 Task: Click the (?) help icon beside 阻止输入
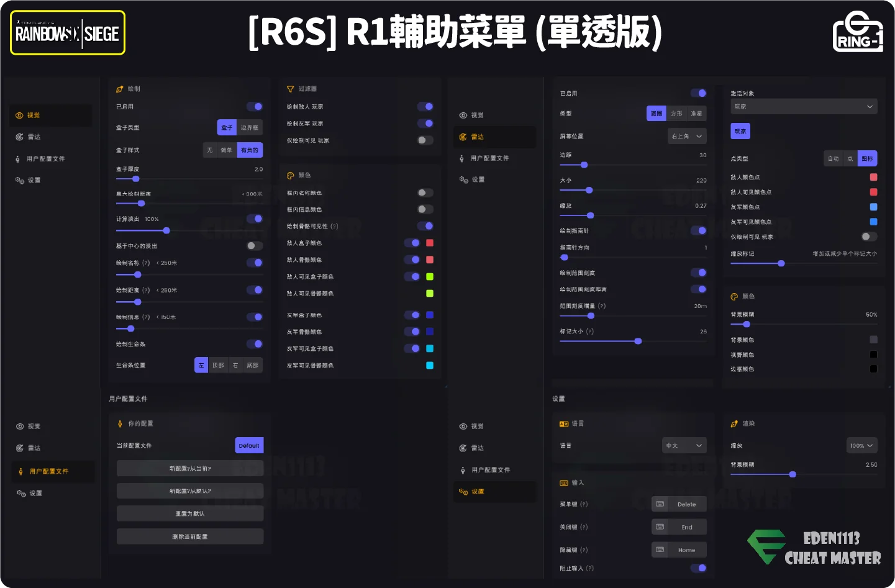click(x=590, y=568)
